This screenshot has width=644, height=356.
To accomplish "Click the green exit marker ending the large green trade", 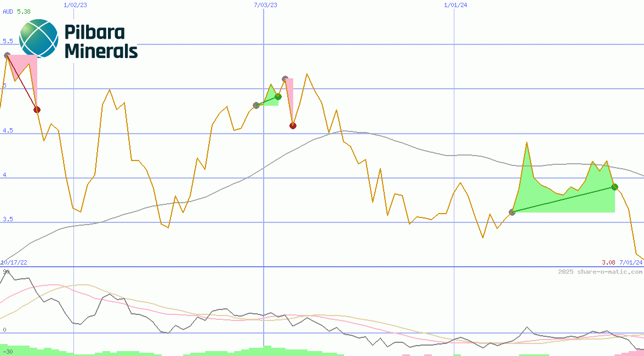I will point(615,187).
